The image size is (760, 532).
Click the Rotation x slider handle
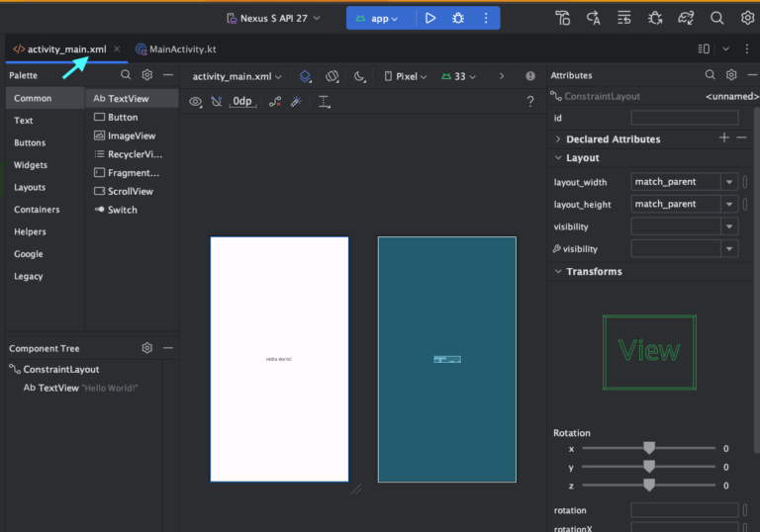click(649, 448)
